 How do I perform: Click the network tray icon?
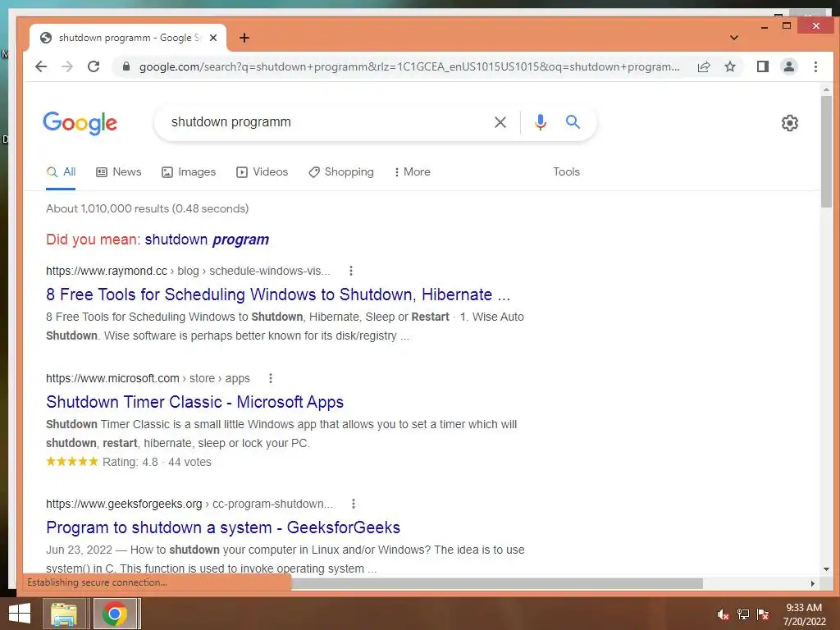(x=743, y=614)
